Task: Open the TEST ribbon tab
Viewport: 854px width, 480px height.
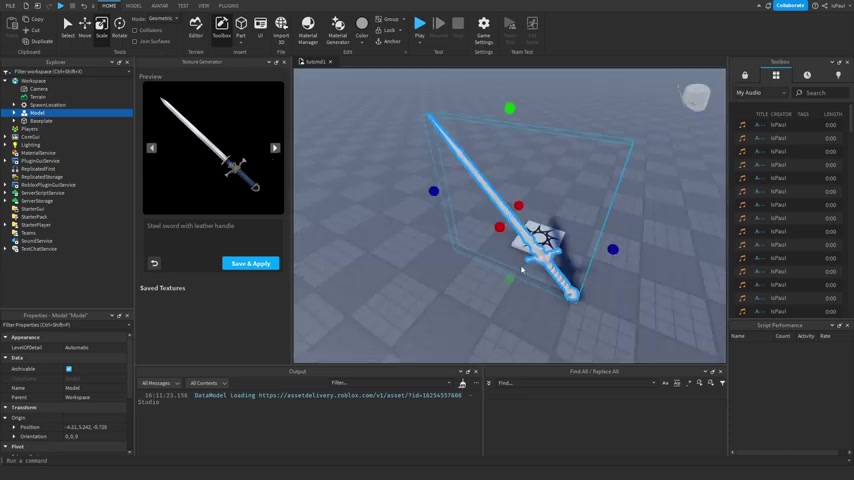Action: [x=183, y=5]
